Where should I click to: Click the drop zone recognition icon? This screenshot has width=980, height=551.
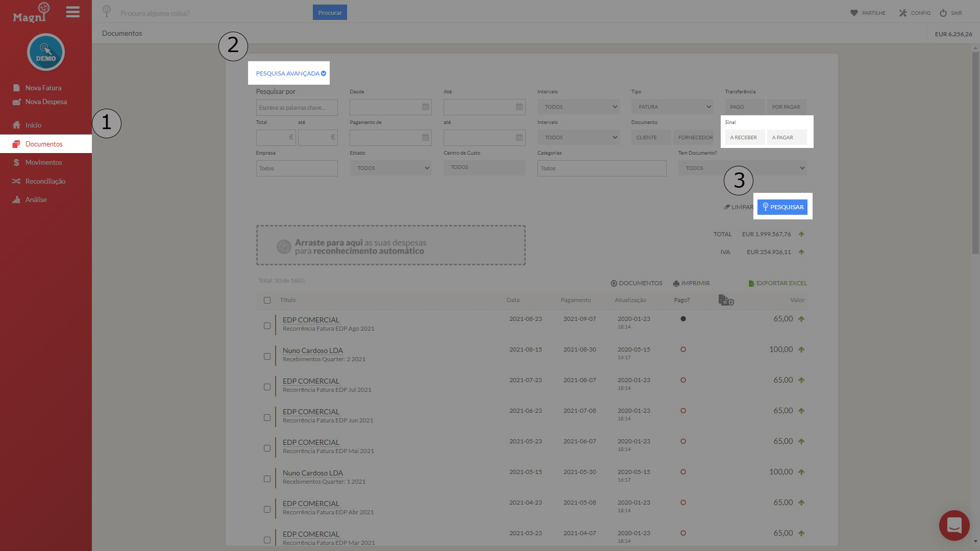pyautogui.click(x=284, y=247)
